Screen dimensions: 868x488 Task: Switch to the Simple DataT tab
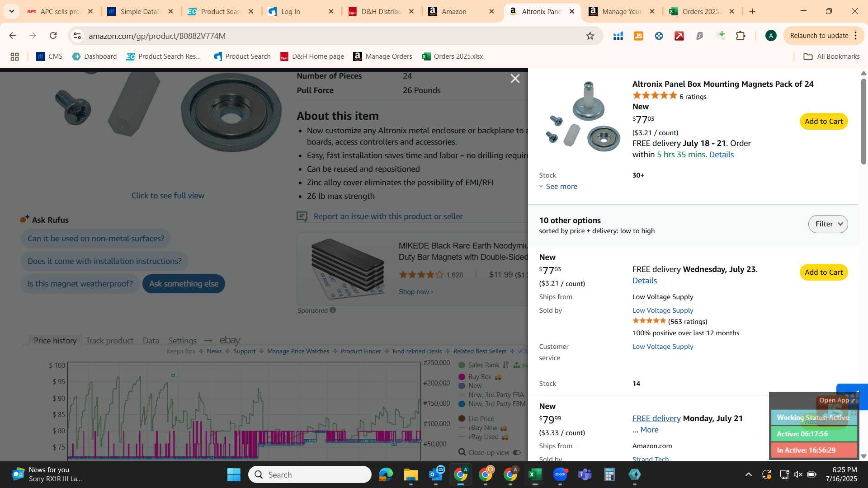pos(140,11)
